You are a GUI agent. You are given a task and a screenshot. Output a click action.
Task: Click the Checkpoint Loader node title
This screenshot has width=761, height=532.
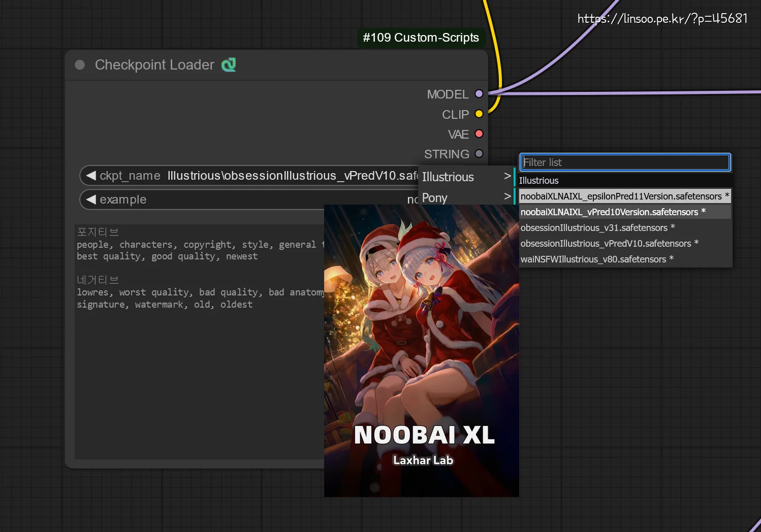click(154, 65)
